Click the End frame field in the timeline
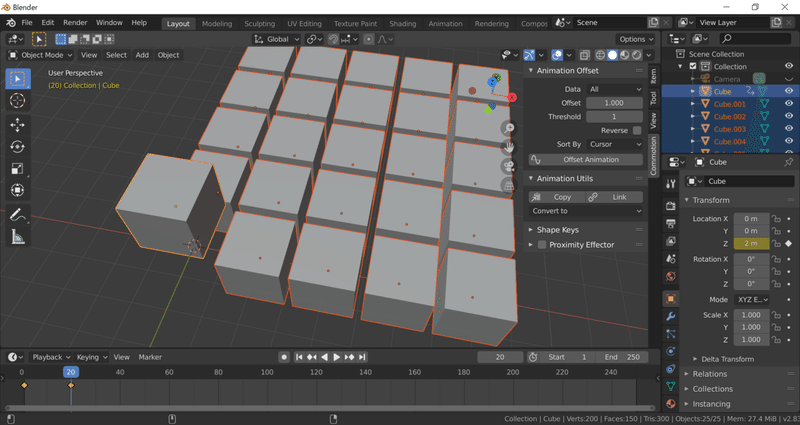 (x=623, y=357)
